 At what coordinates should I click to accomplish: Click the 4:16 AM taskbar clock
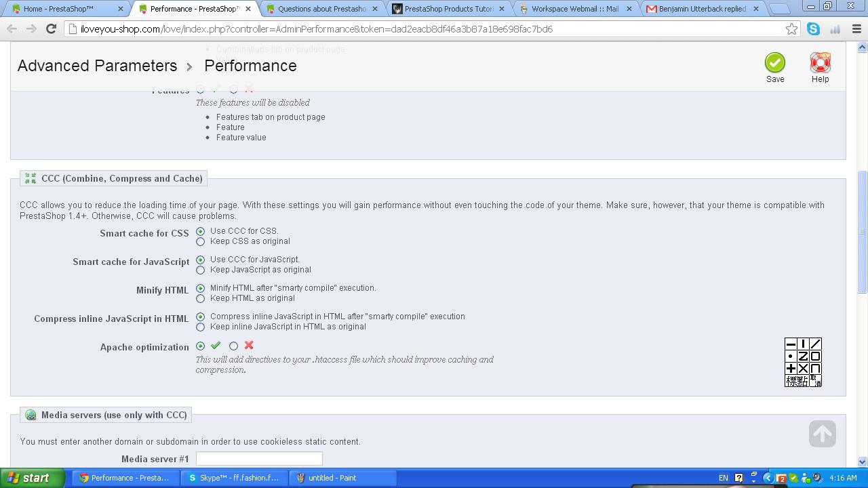[843, 478]
